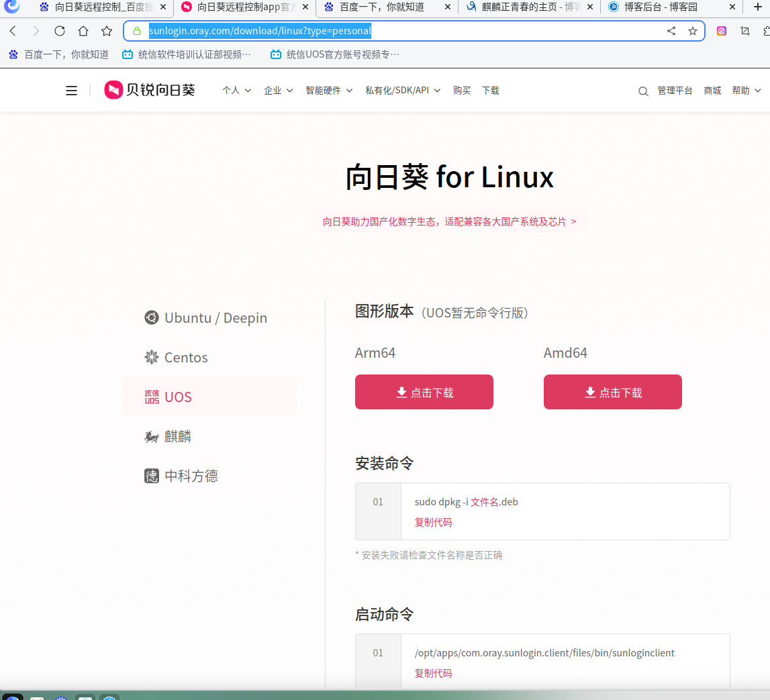Click the Arm64 label text
This screenshot has width=770, height=700.
[x=375, y=353]
